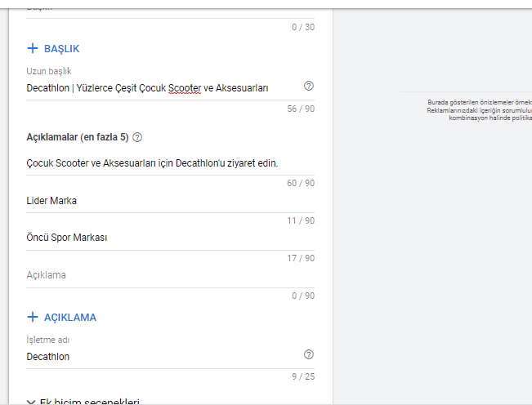Click the İşletme adı field label

48,340
